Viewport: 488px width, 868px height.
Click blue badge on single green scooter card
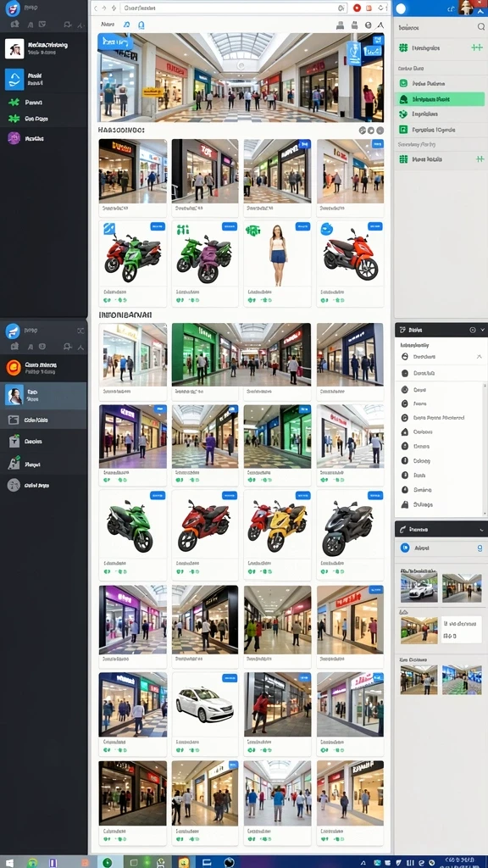pyautogui.click(x=158, y=495)
